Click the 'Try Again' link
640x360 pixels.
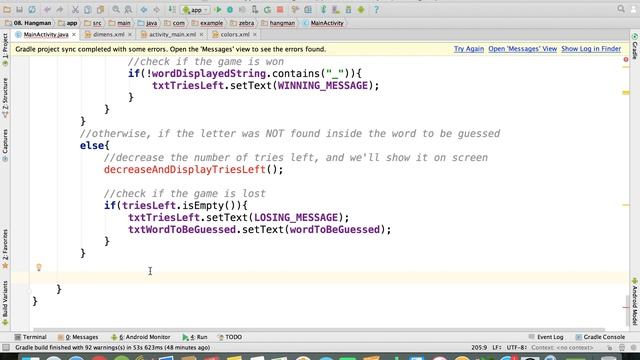[469, 49]
